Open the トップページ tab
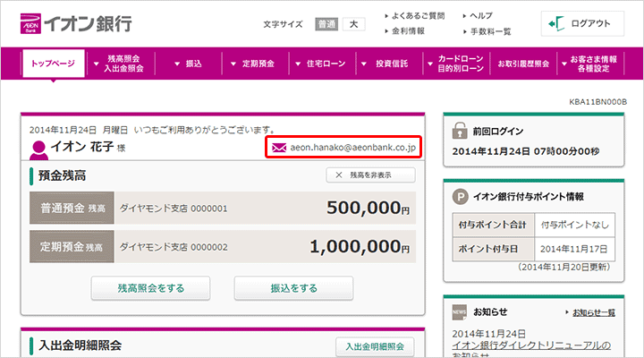This screenshot has width=644, height=358. click(x=54, y=64)
